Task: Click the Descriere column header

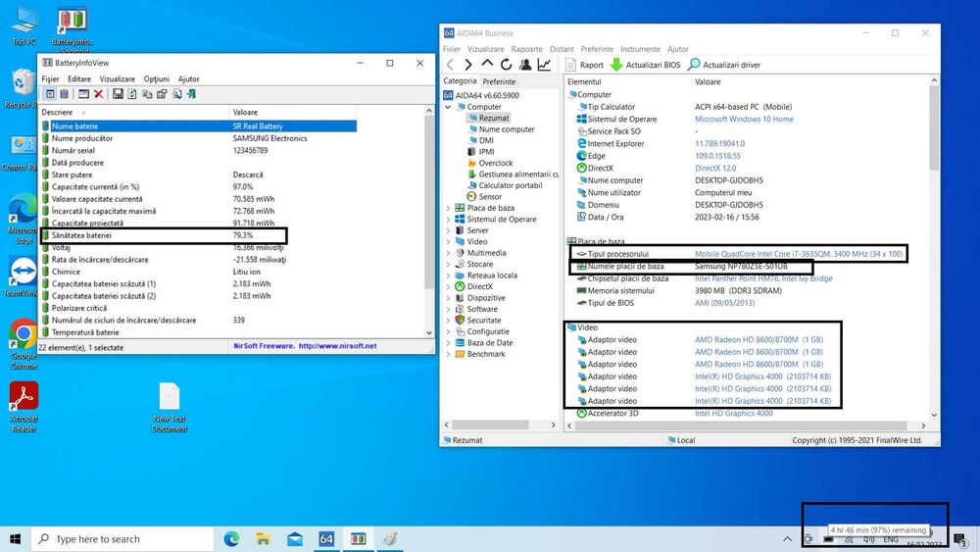Action: [133, 113]
